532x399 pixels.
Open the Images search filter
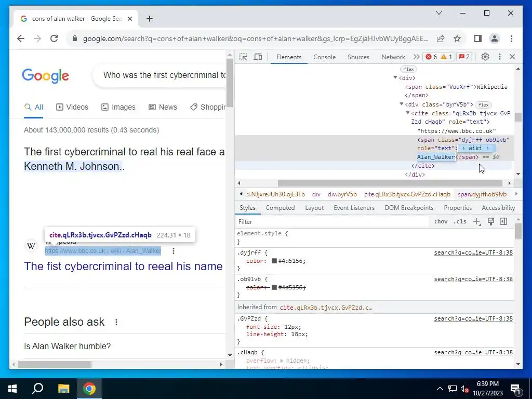pos(118,107)
